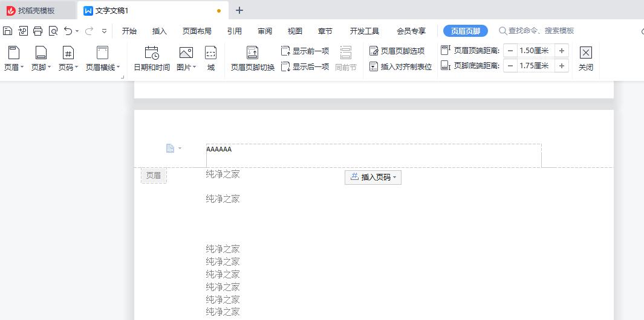
Task: Click the Close header/footer icon
Action: tap(585, 53)
